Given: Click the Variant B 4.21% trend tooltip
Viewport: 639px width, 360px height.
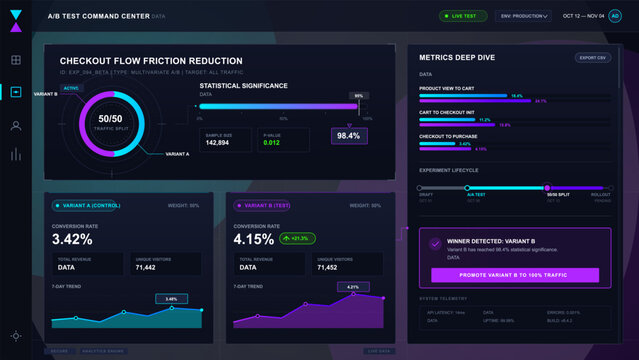Looking at the screenshot, I should coord(353,287).
